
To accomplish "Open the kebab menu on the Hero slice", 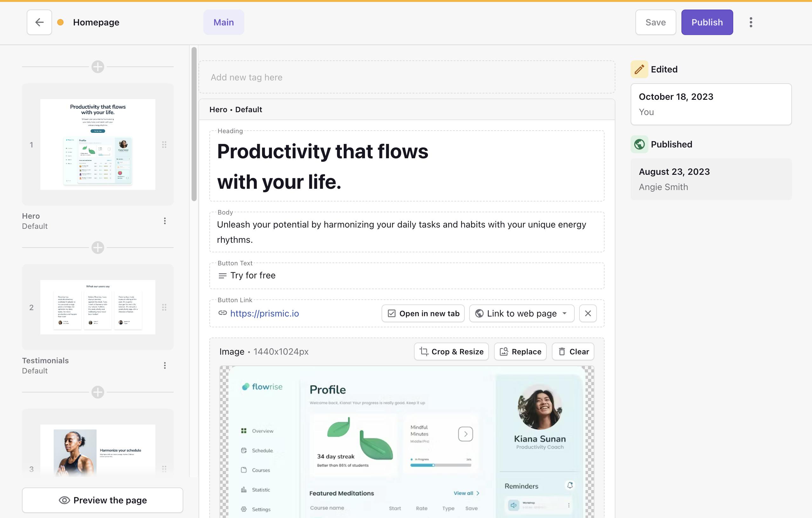I will 165,221.
